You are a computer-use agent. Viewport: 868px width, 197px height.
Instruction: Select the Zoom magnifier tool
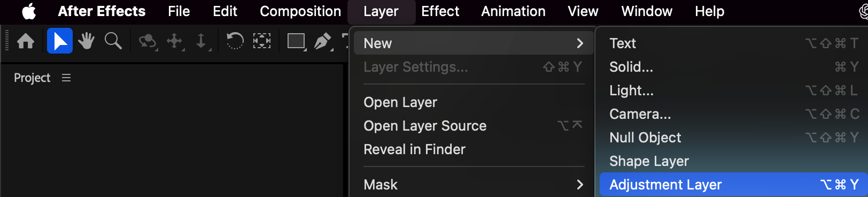tap(113, 41)
